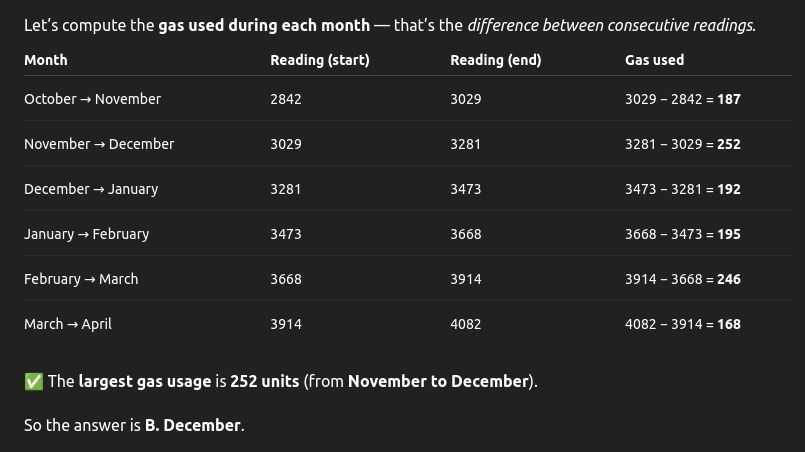Click the February → March row label

tap(81, 279)
